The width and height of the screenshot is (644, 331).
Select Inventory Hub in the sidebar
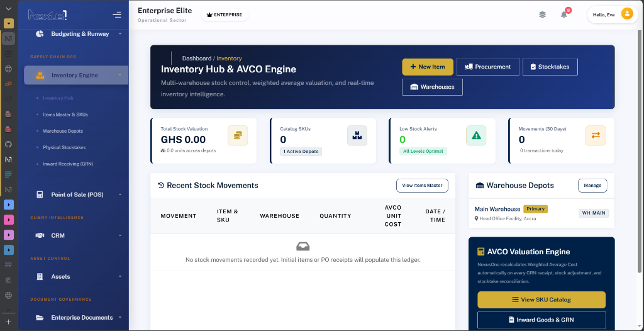(x=58, y=98)
